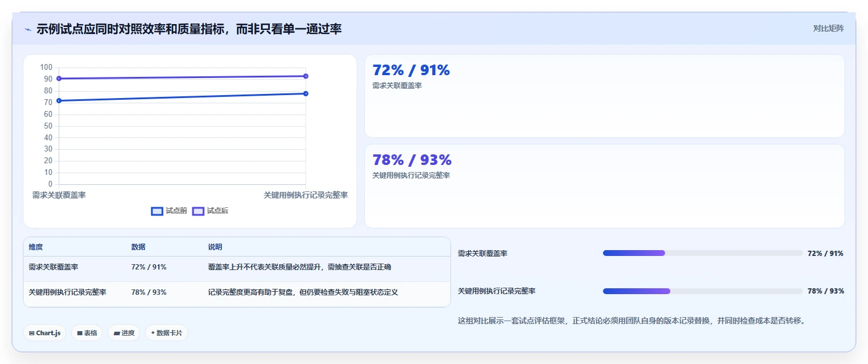The image size is (868, 364).
Task: Click 关键用例执行记录完整率 label beside progress bar
Action: tap(497, 291)
